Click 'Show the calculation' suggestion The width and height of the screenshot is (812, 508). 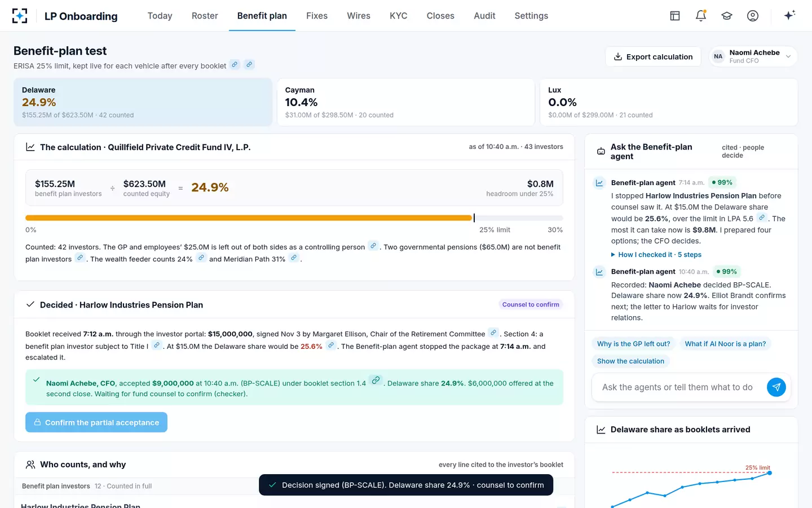click(630, 361)
